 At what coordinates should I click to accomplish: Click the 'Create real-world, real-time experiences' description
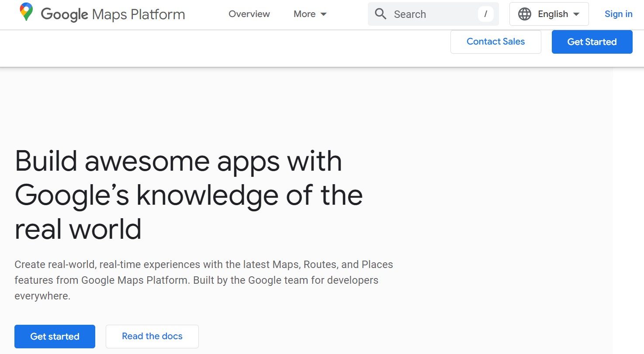click(x=204, y=280)
